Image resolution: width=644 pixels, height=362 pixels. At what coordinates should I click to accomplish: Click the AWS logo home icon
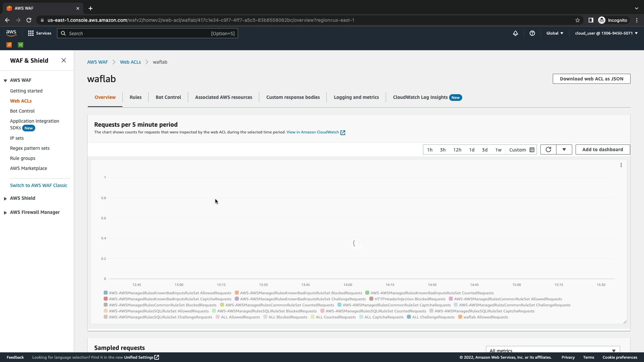pyautogui.click(x=11, y=33)
